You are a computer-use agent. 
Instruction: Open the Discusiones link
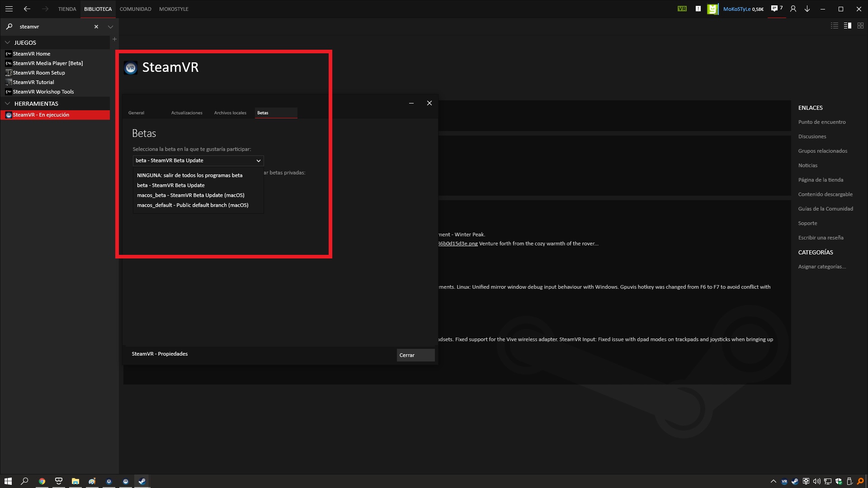(x=812, y=136)
